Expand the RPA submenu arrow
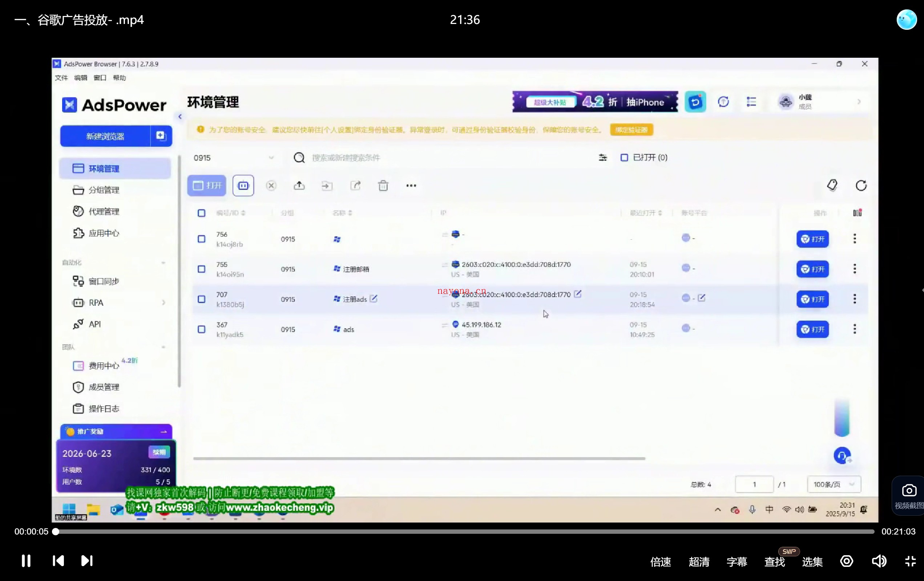 164,303
